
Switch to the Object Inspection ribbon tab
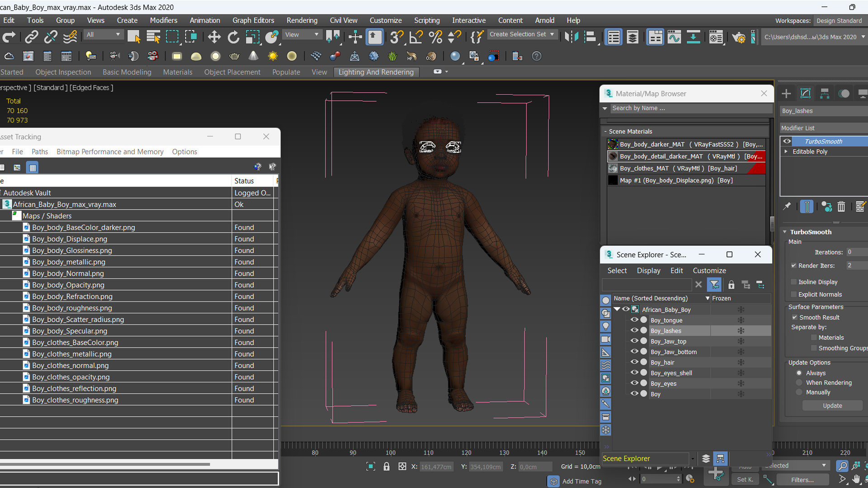pos(63,72)
